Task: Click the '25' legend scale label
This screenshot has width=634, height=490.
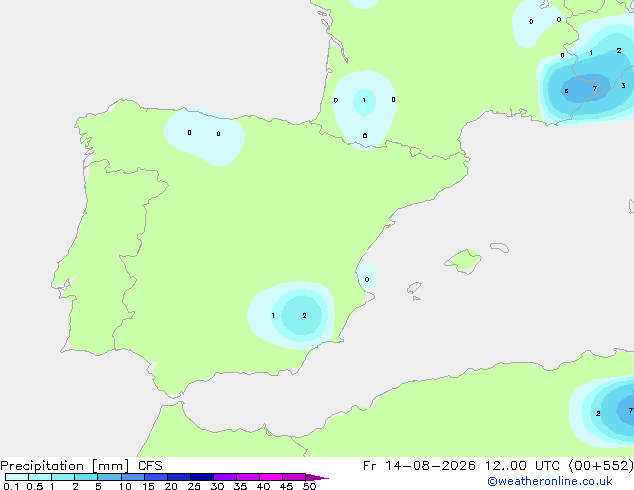Action: (194, 486)
